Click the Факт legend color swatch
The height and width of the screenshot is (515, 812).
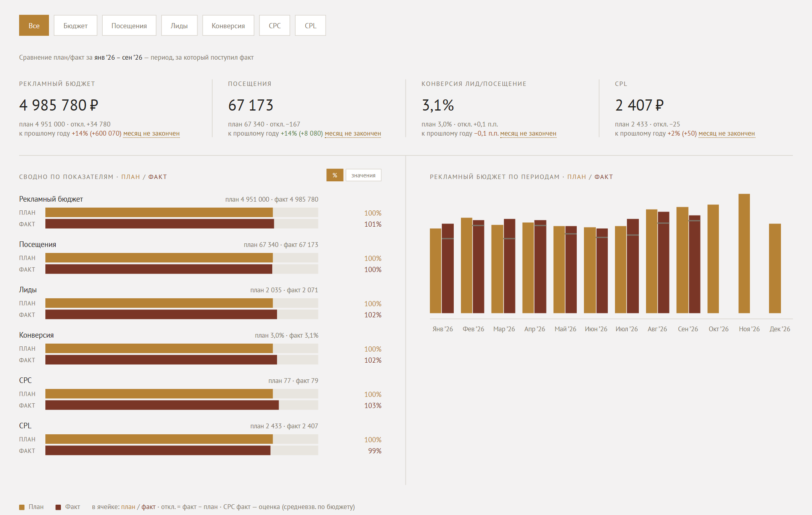58,507
